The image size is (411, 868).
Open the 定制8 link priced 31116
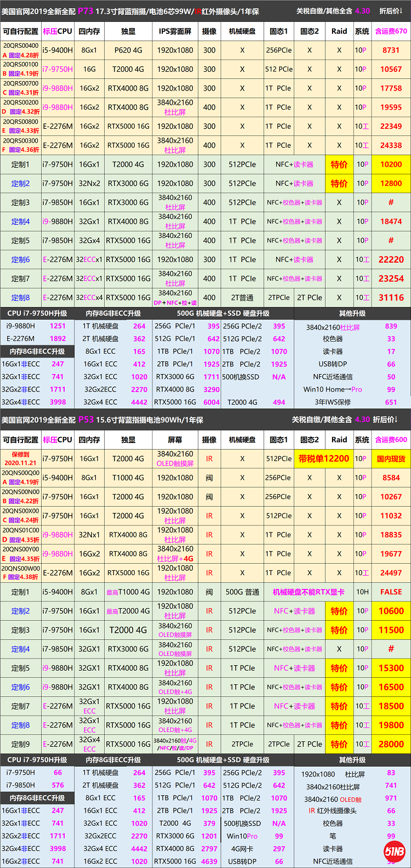[x=20, y=298]
